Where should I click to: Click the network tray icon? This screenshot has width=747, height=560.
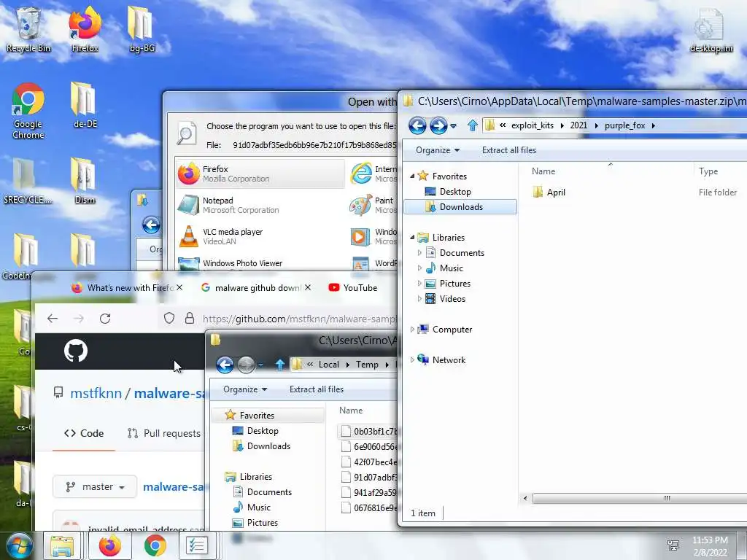(673, 545)
